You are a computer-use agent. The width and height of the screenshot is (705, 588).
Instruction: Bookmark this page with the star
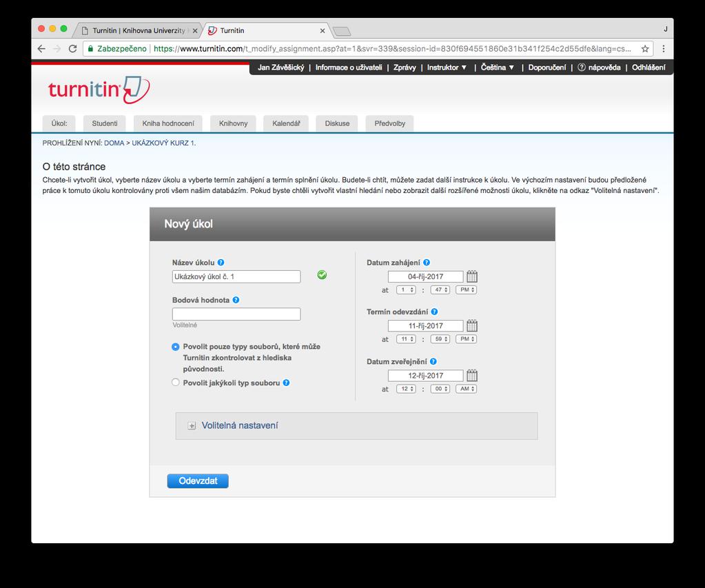coord(645,48)
